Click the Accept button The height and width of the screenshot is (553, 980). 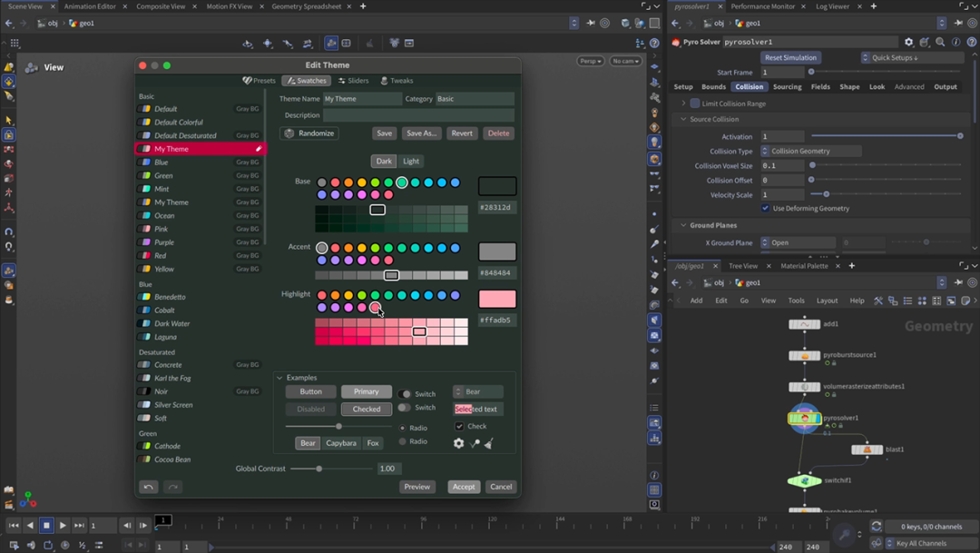[464, 487]
